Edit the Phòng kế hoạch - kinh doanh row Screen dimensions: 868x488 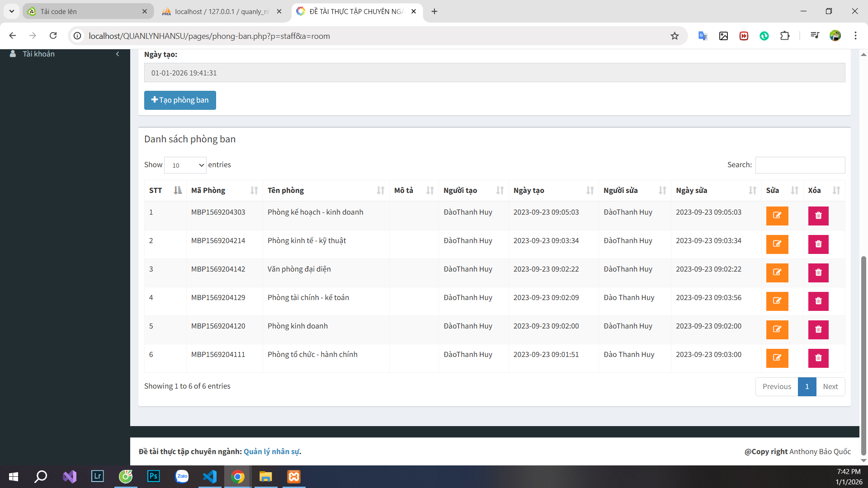[x=777, y=216]
